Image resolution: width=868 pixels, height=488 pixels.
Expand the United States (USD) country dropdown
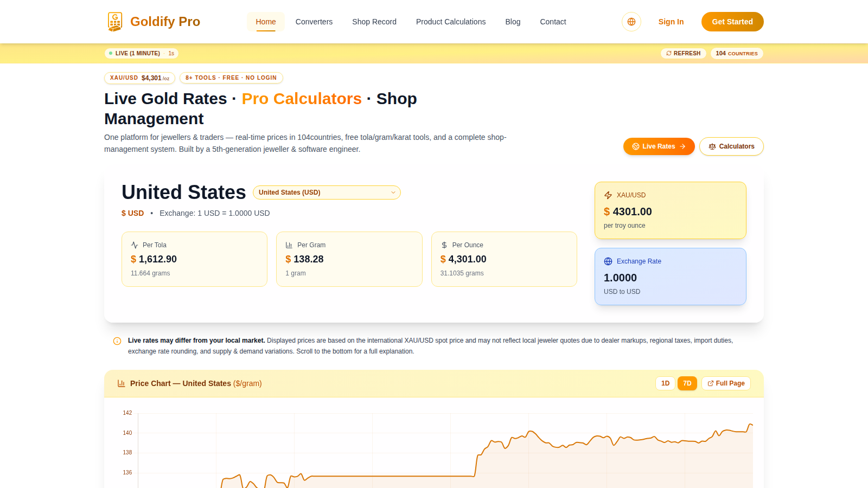coord(327,192)
